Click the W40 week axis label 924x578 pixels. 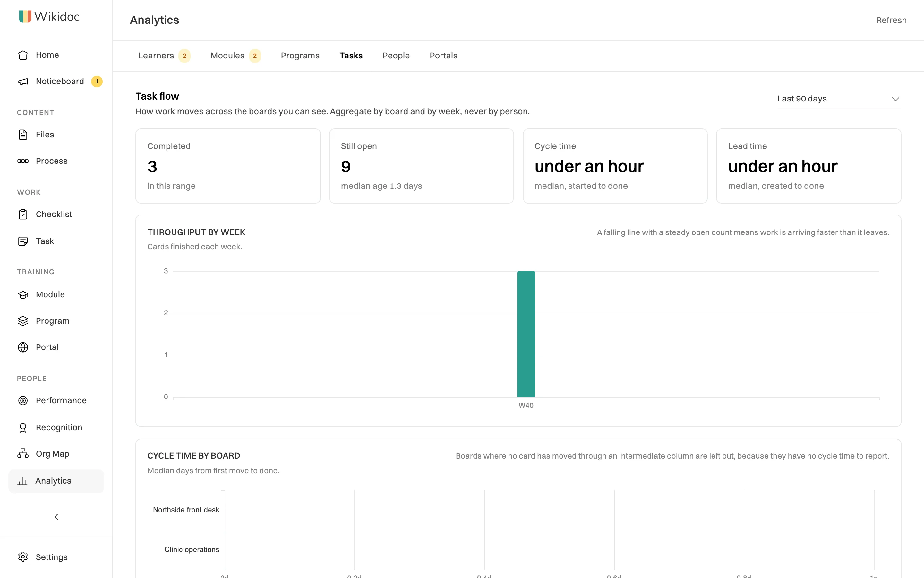[526, 406]
